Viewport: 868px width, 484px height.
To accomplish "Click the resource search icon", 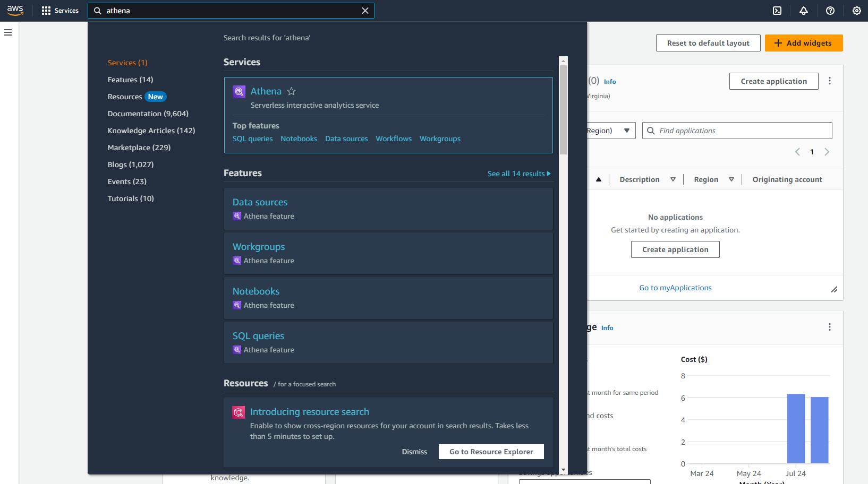I will (x=239, y=412).
